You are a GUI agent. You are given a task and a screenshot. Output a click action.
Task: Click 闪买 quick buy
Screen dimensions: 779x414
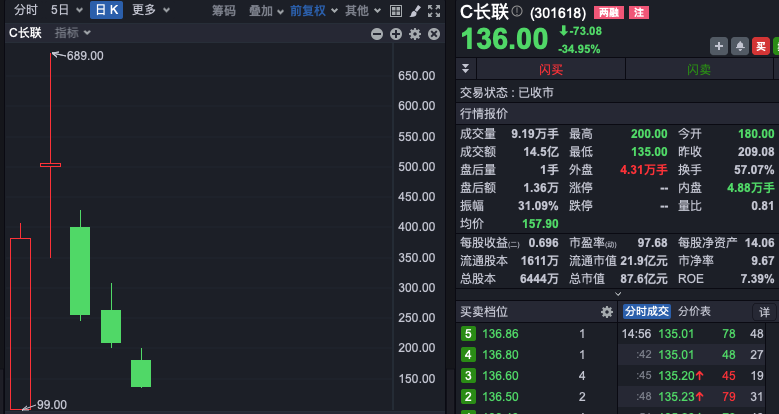click(551, 69)
